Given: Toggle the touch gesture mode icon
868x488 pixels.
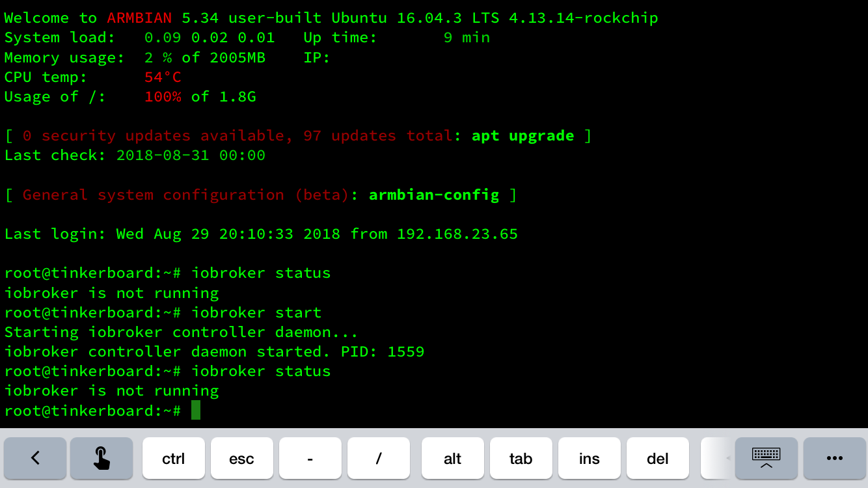Looking at the screenshot, I should tap(102, 458).
